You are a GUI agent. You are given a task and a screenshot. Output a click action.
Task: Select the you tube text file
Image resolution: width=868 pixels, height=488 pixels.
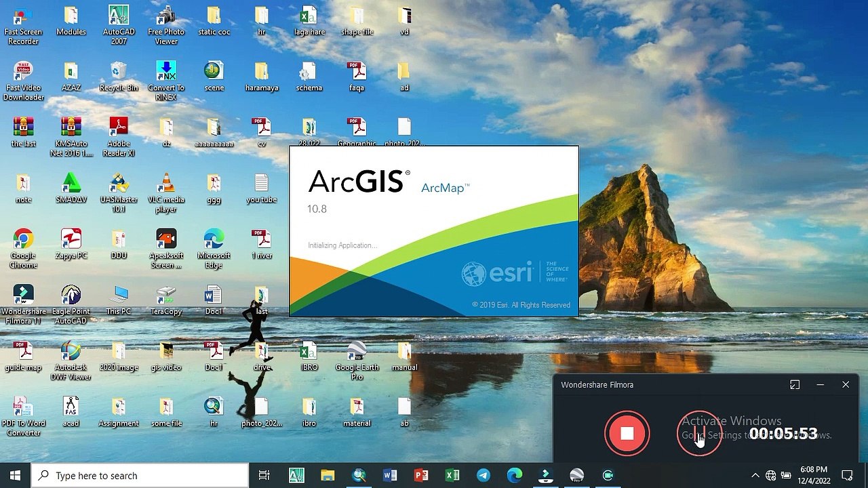[x=262, y=188]
